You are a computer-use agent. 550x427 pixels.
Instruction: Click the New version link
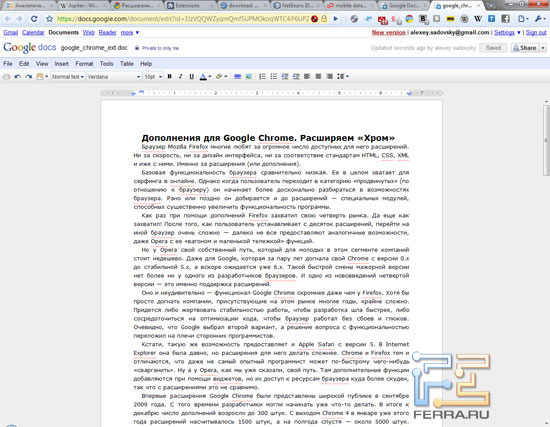388,33
